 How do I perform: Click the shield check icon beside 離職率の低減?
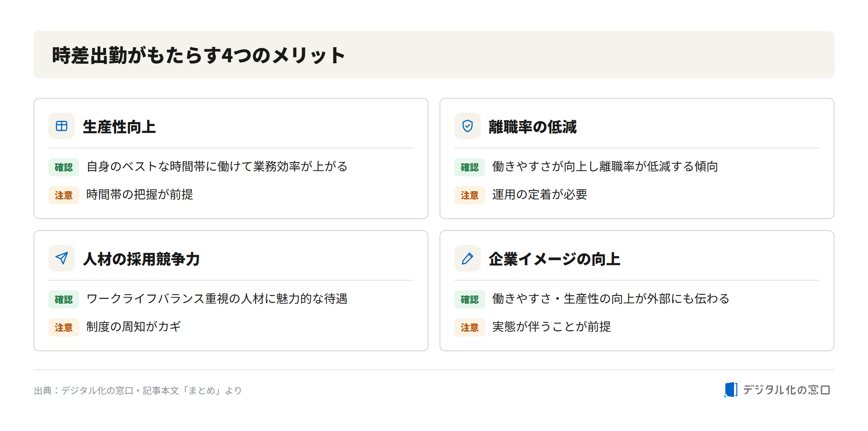468,126
